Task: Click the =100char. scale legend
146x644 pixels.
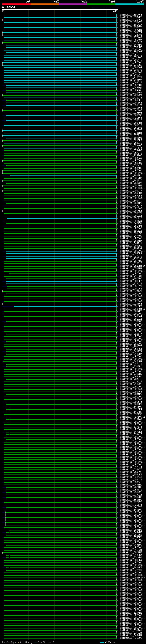Action: point(108,642)
